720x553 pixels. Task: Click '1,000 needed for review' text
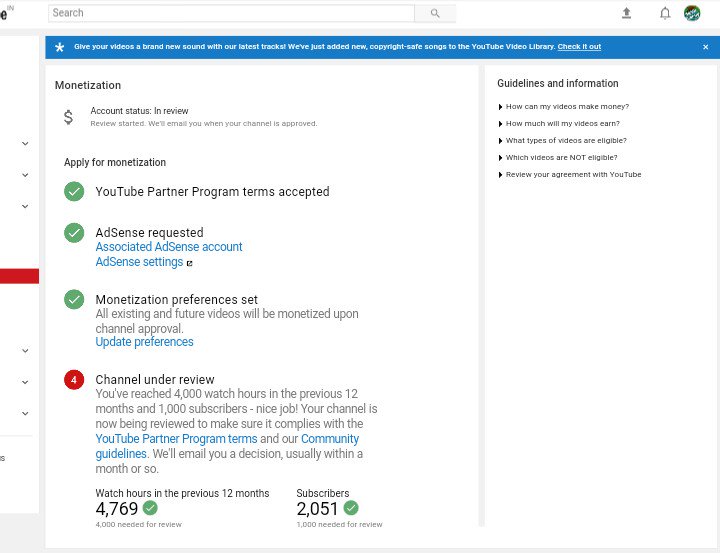point(339,525)
